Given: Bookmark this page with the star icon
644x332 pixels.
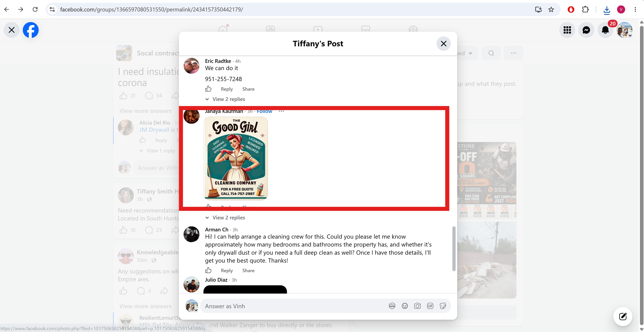Looking at the screenshot, I should (x=551, y=9).
